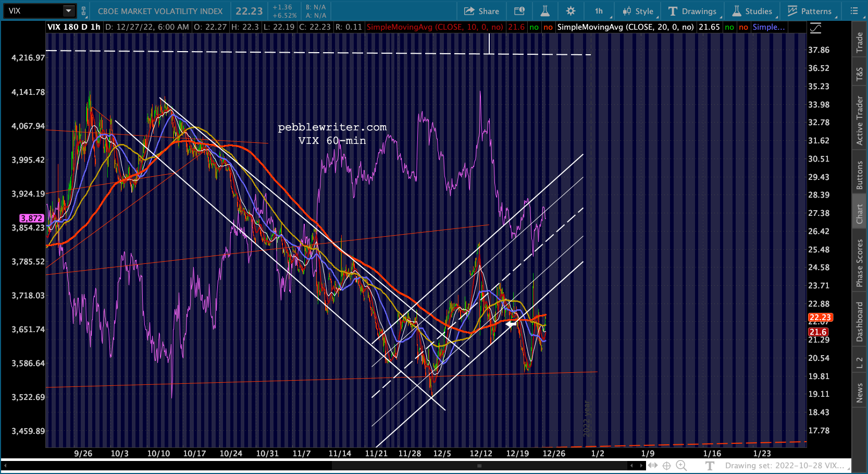Click the red 22.23 price bubble on axis

[x=820, y=318]
